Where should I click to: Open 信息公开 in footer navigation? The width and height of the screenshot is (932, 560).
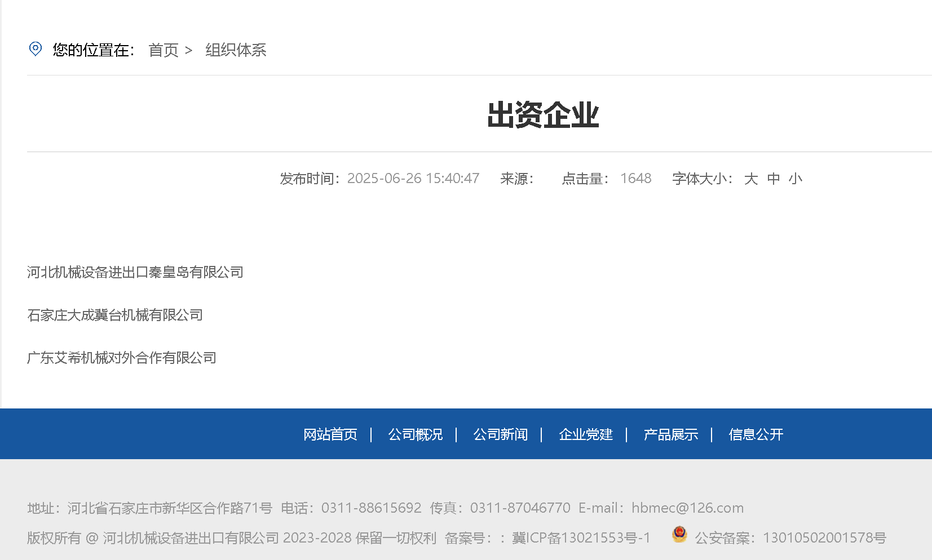756,434
